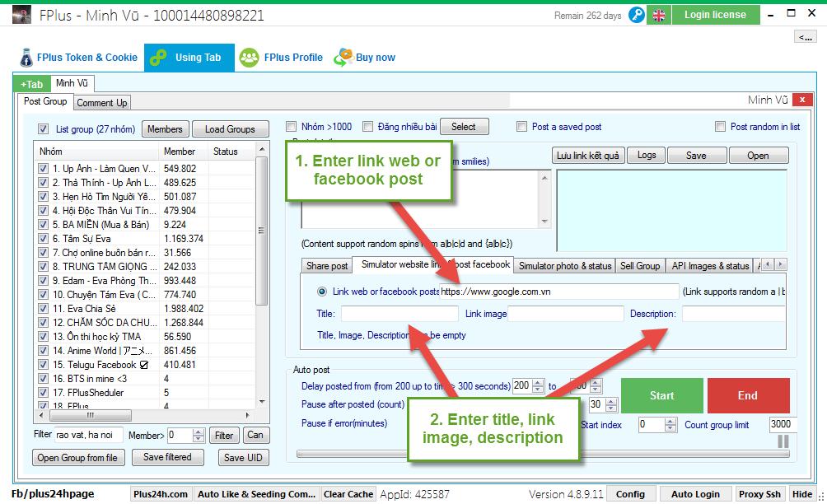The image size is (827, 504).
Task: Clear the cache with Clear Cache
Action: pyautogui.click(x=348, y=494)
